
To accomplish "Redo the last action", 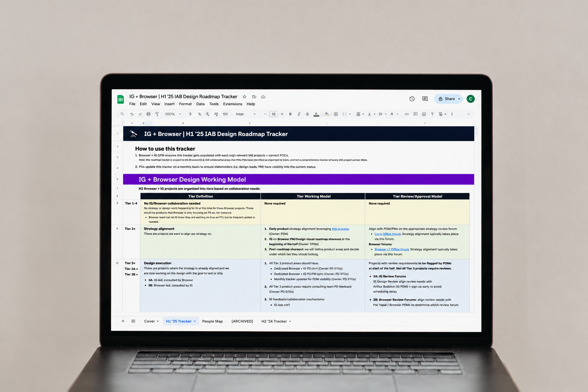I will point(140,114).
